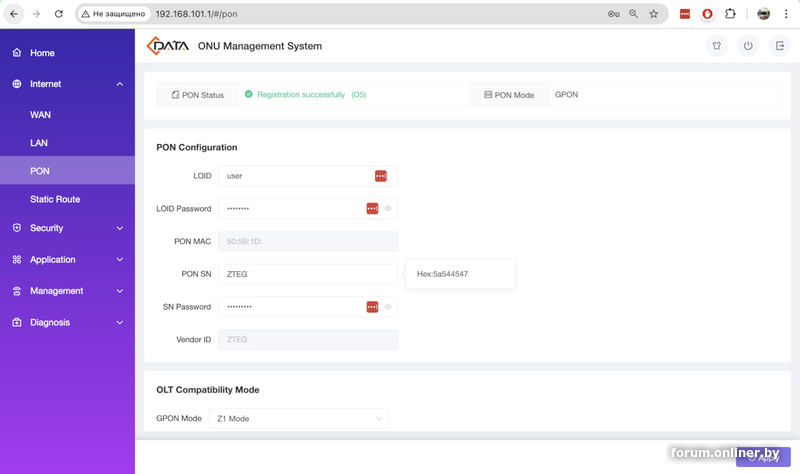This screenshot has height=474, width=800.
Task: Select Static Route in the sidebar
Action: [55, 199]
